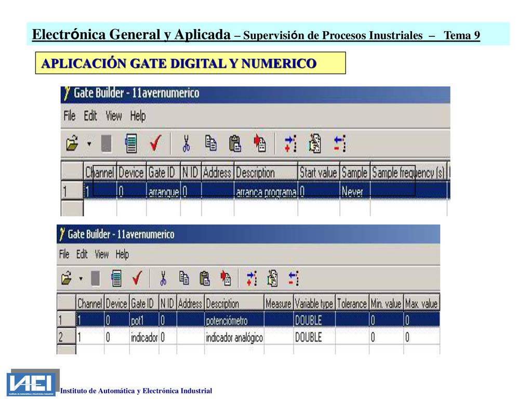532x399 pixels.
Task: Click insert row icon in lower Gate Builder
Action: click(x=252, y=278)
